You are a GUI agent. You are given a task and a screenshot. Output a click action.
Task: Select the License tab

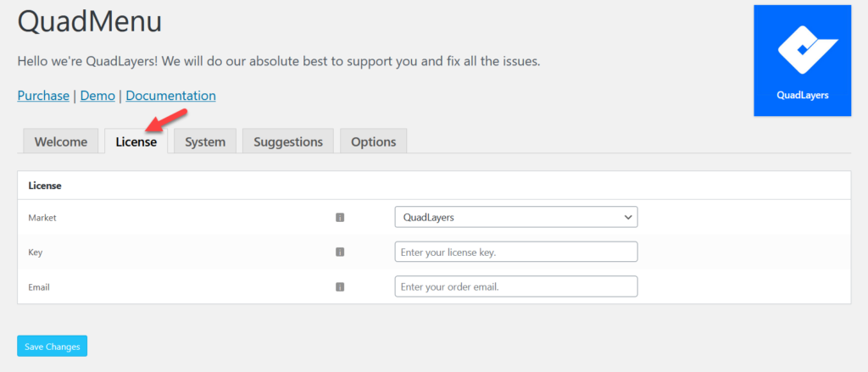pyautogui.click(x=136, y=142)
